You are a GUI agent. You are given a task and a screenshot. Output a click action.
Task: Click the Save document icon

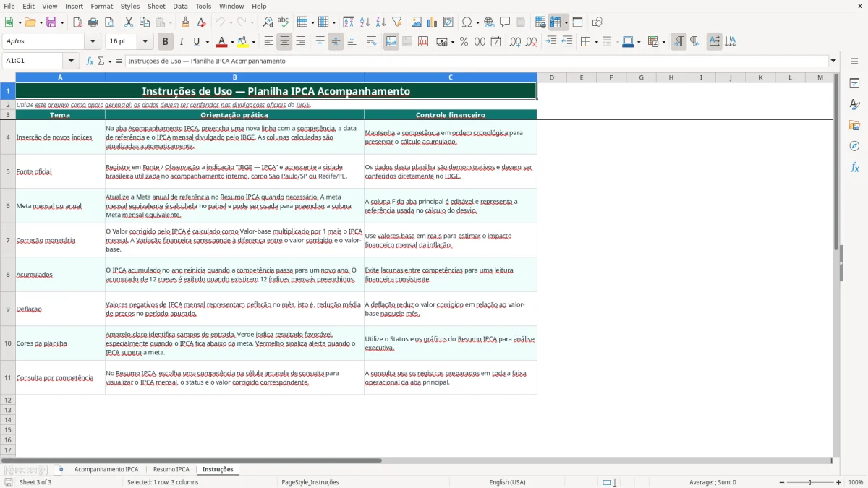click(x=51, y=22)
